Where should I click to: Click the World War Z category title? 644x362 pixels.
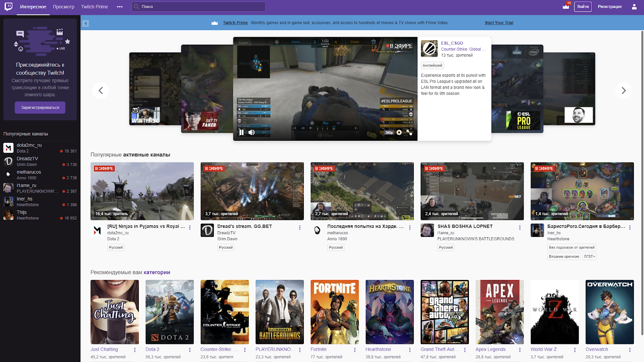pos(543,350)
